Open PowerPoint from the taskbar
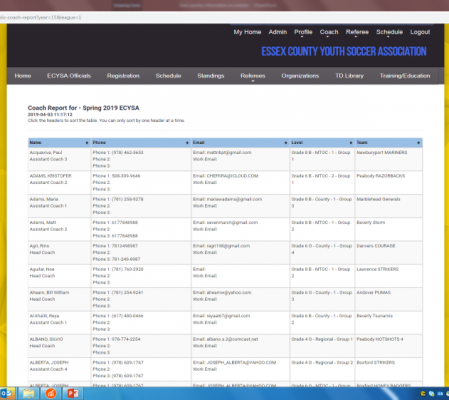Screen dimensions: 449x400 [73, 394]
